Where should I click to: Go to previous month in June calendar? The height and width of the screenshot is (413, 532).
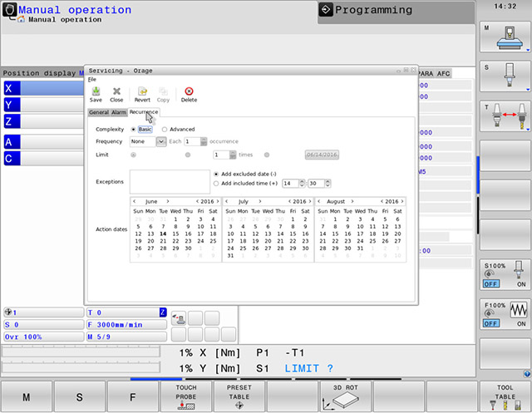click(x=135, y=201)
